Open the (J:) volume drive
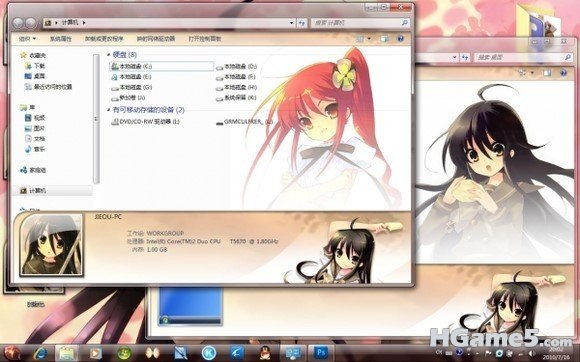The height and width of the screenshot is (362, 580). tap(128, 98)
